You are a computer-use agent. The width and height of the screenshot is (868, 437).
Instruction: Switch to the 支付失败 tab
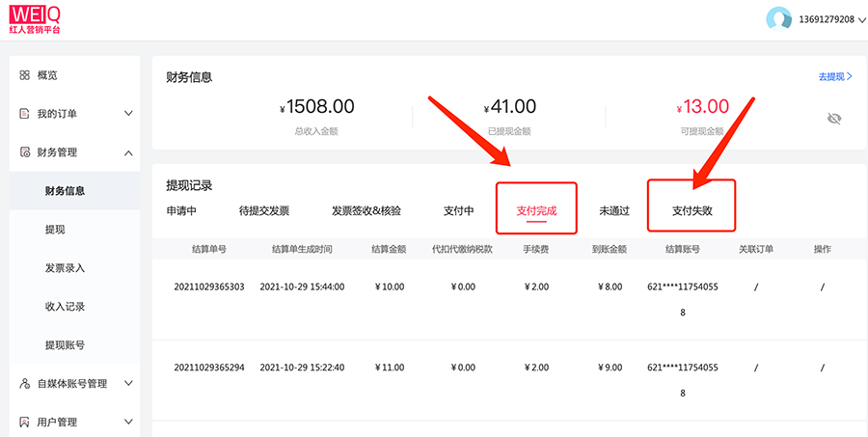692,210
